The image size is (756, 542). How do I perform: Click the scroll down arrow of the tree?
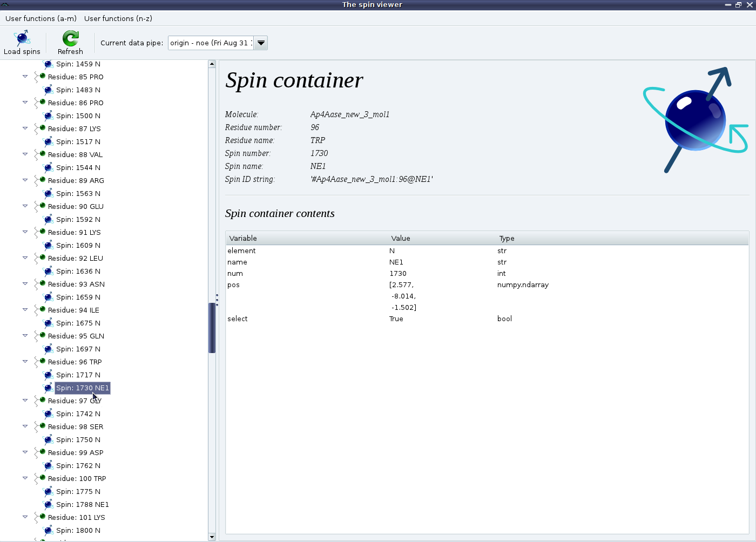(212, 537)
